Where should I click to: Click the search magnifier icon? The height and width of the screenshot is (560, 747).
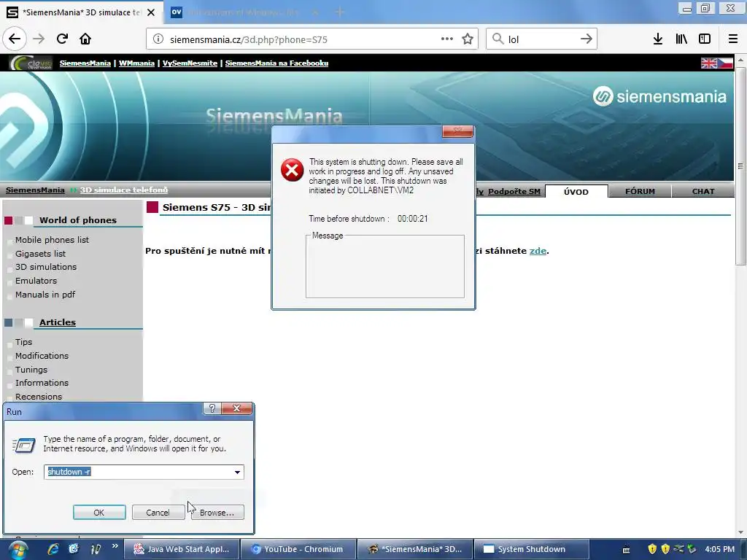pyautogui.click(x=498, y=39)
